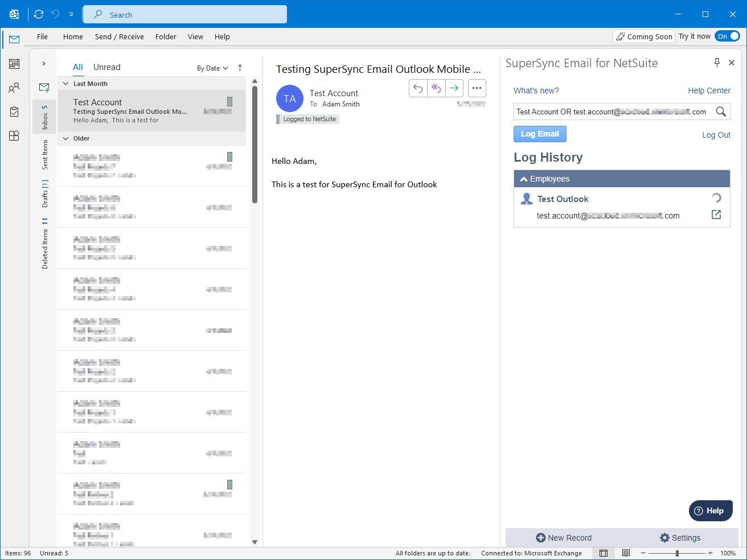Click the Reply All icon
The height and width of the screenshot is (560, 747).
coord(436,88)
